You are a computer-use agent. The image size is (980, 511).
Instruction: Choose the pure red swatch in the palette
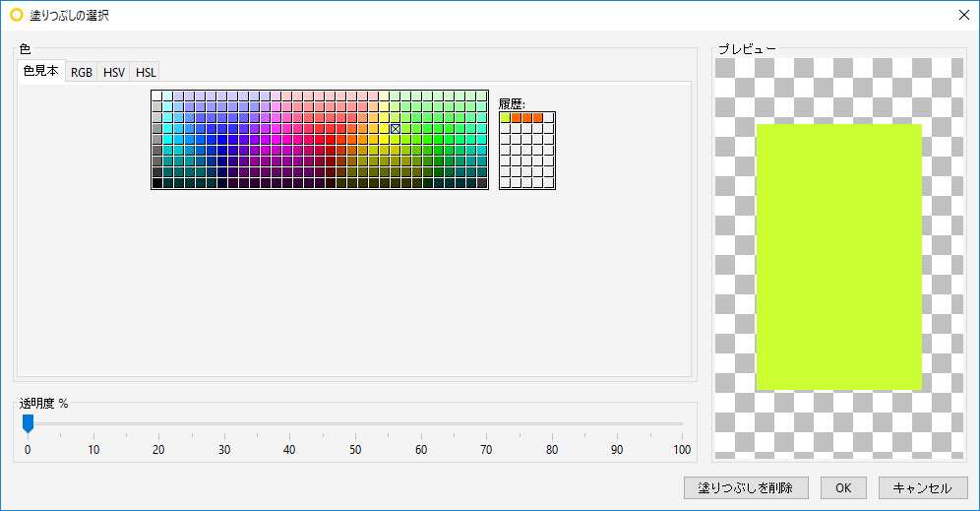330,140
